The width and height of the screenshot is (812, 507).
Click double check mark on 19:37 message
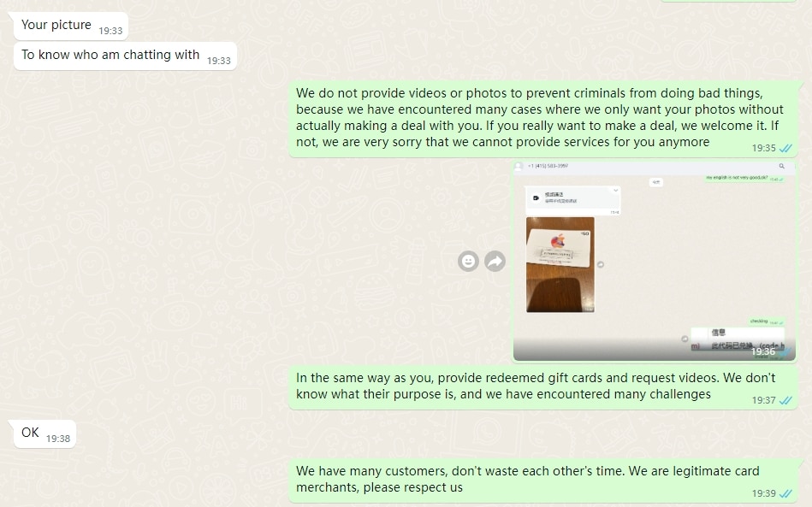pyautogui.click(x=785, y=400)
